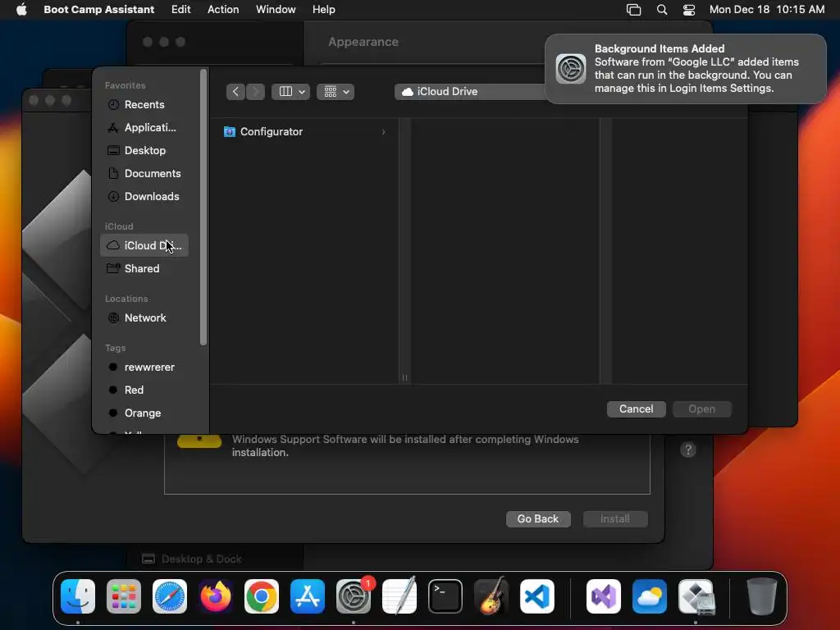Viewport: 840px width, 630px height.
Task: Open the Help menu
Action: click(323, 10)
